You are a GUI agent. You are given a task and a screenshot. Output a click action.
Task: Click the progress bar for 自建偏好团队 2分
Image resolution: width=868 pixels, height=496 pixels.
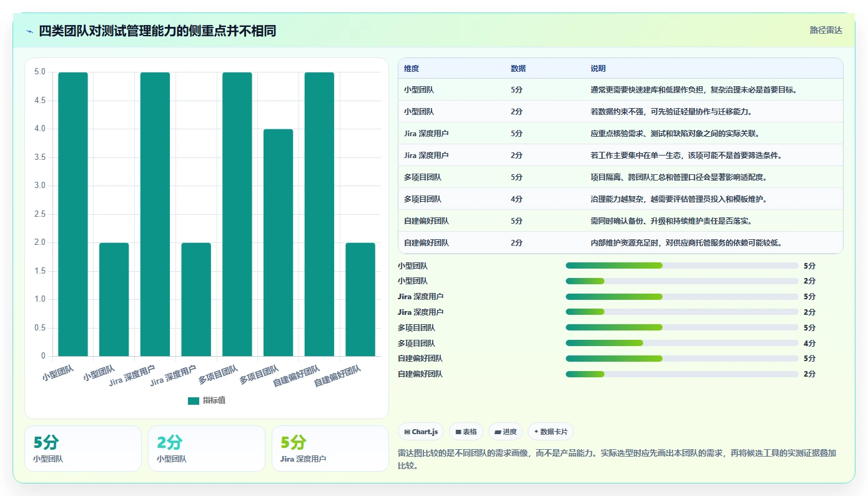pyautogui.click(x=682, y=374)
